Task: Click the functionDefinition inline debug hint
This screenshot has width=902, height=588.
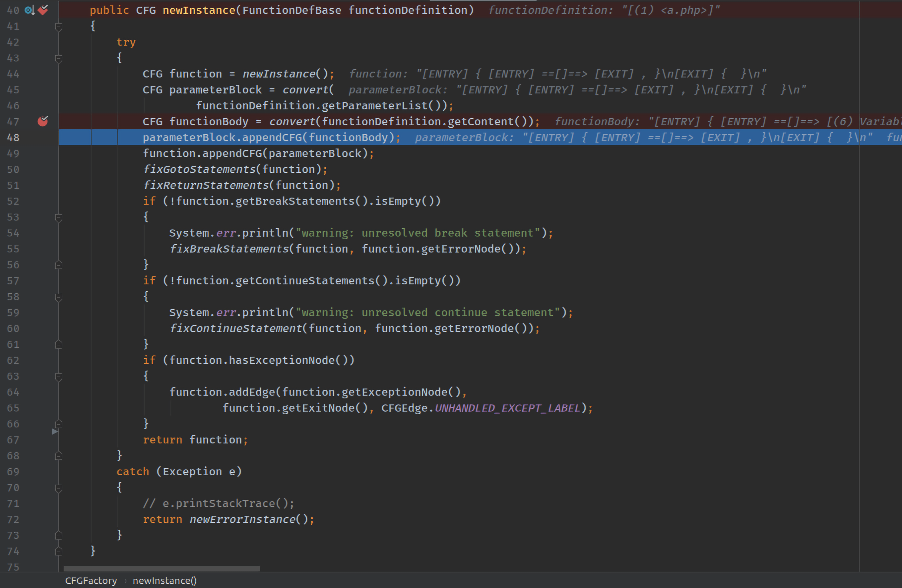Action: [x=604, y=10]
